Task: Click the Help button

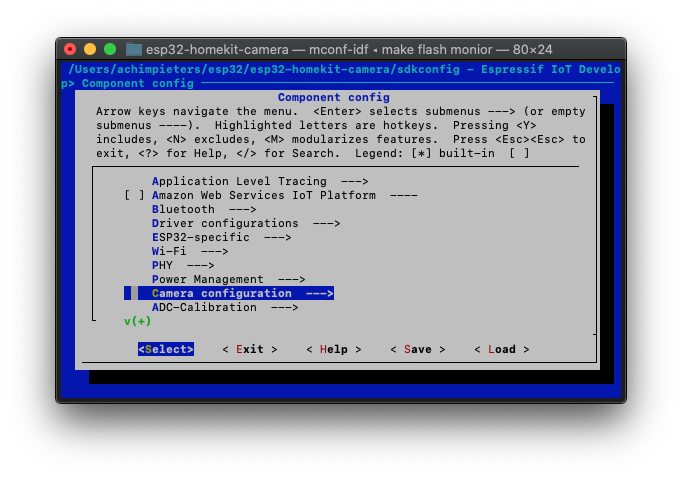Action: 334,349
